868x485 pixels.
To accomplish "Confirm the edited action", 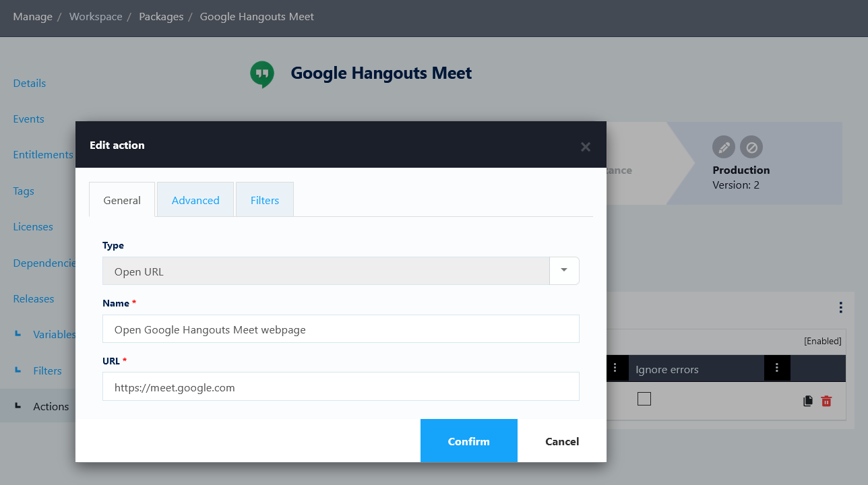I will [x=469, y=441].
